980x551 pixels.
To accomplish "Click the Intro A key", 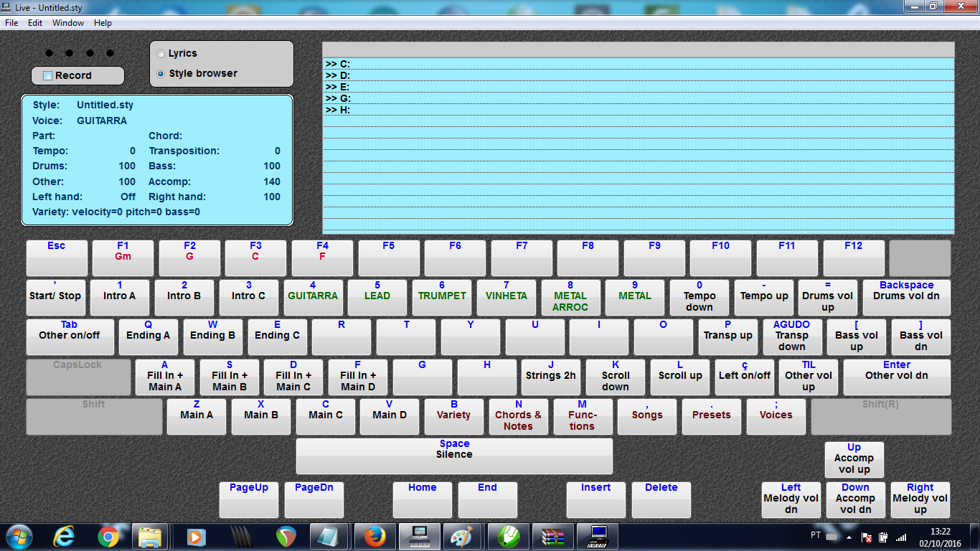I will pos(119,298).
